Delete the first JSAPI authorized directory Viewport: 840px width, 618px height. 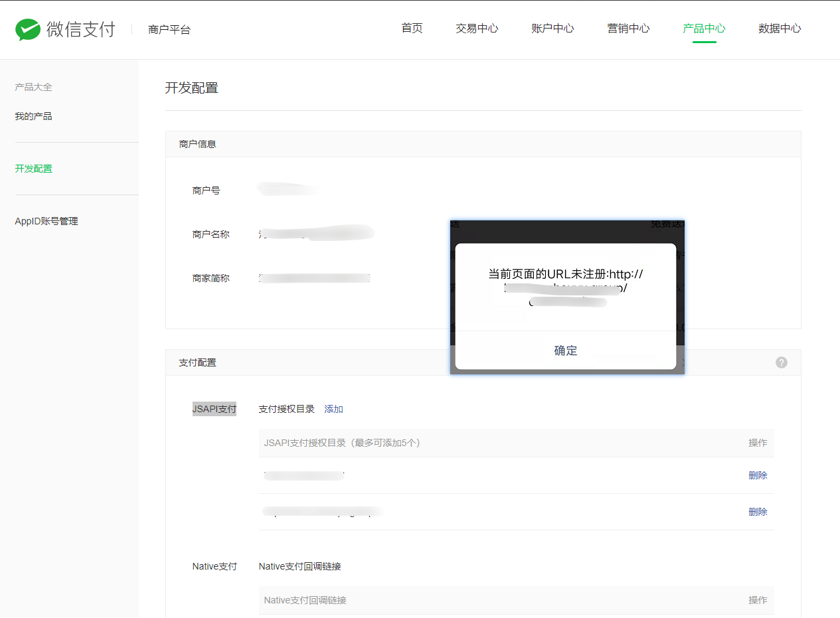click(x=758, y=475)
